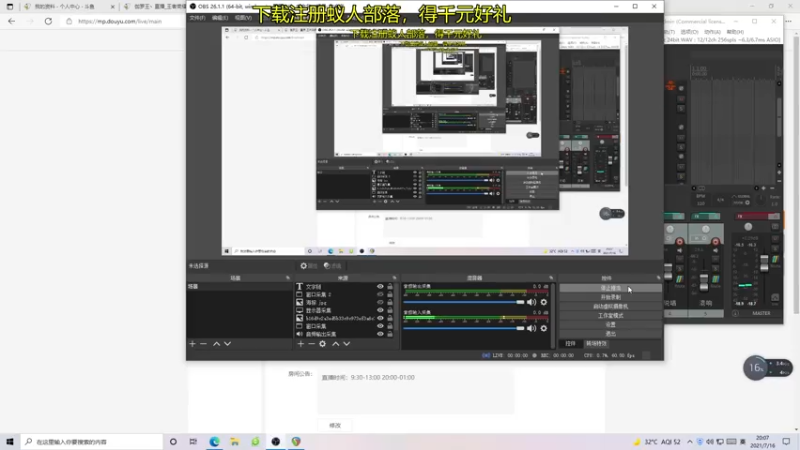
Task: Click Start Virtual Camera button
Action: coord(610,306)
